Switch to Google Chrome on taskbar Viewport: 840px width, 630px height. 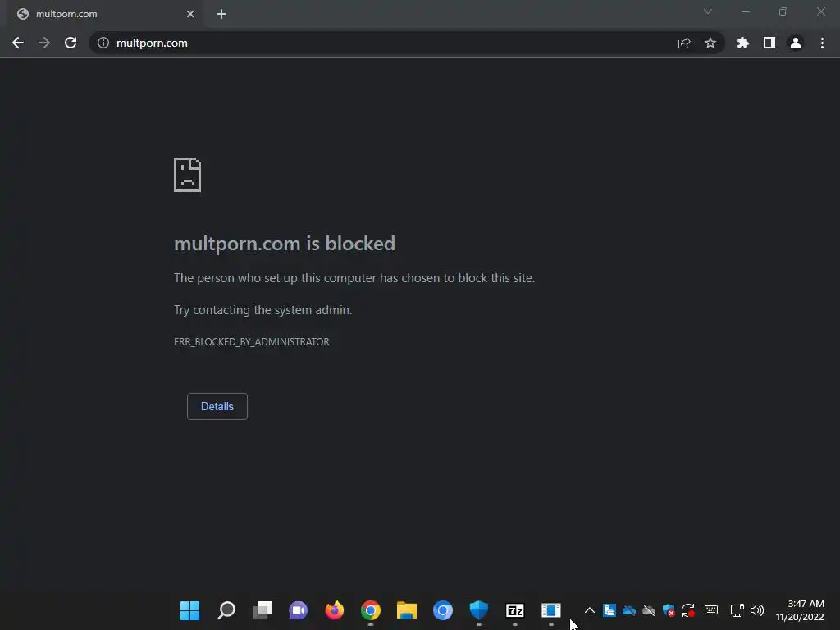pyautogui.click(x=371, y=610)
